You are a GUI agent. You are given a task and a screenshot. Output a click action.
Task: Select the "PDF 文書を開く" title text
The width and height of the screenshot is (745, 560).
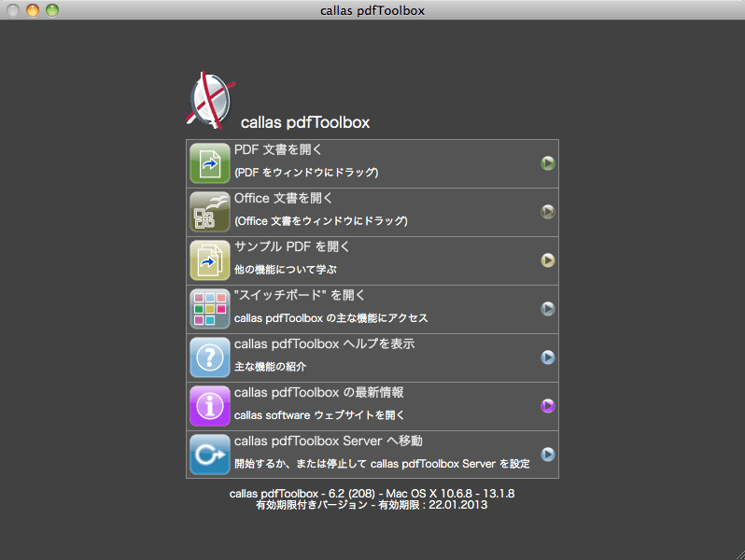coord(278,149)
